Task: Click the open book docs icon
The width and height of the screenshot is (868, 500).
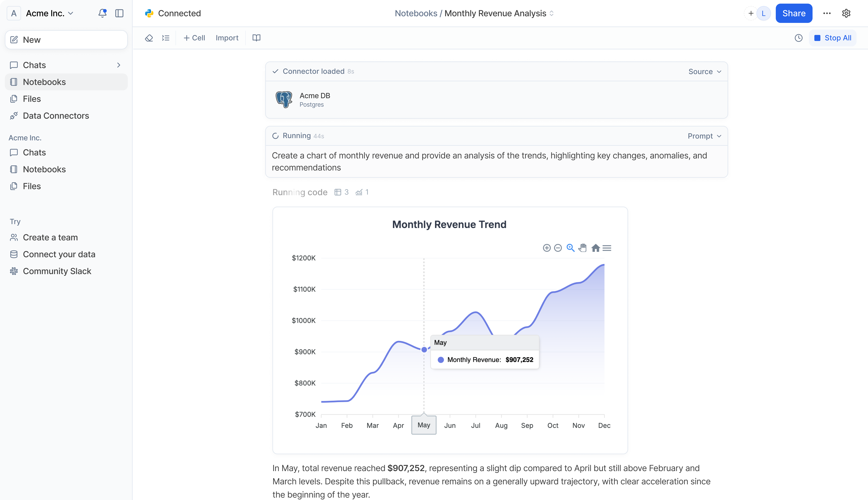Action: click(256, 38)
